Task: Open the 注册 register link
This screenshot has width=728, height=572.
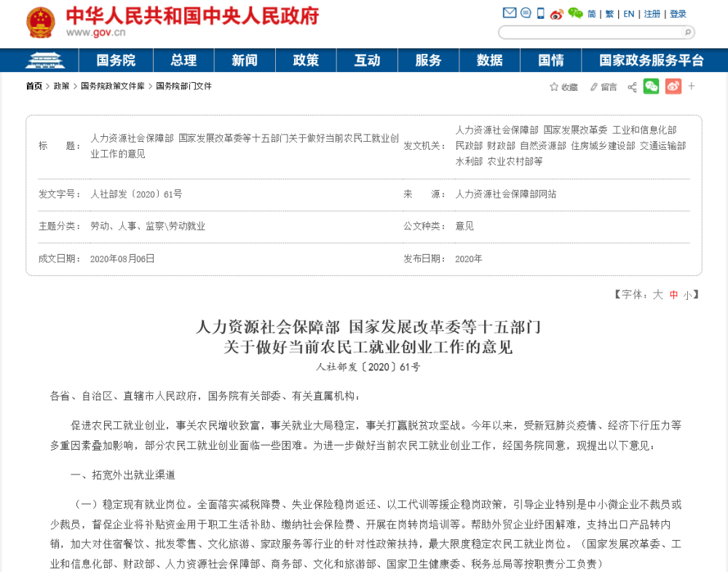Action: pyautogui.click(x=652, y=14)
